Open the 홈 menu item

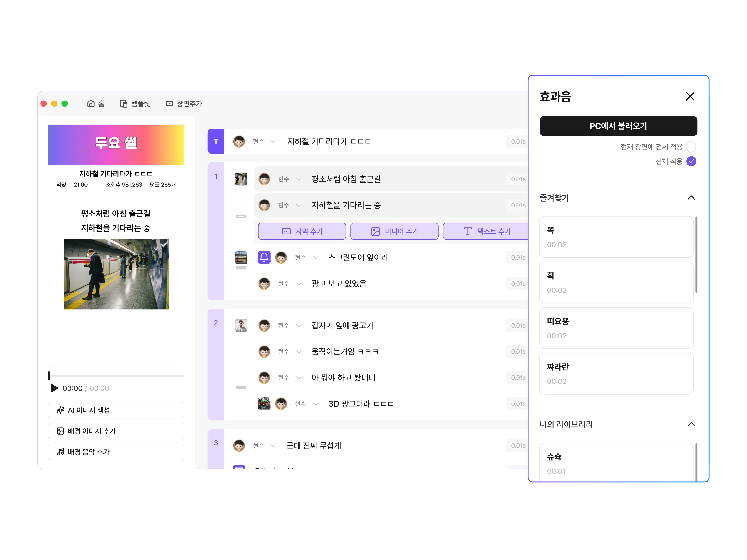pos(96,104)
